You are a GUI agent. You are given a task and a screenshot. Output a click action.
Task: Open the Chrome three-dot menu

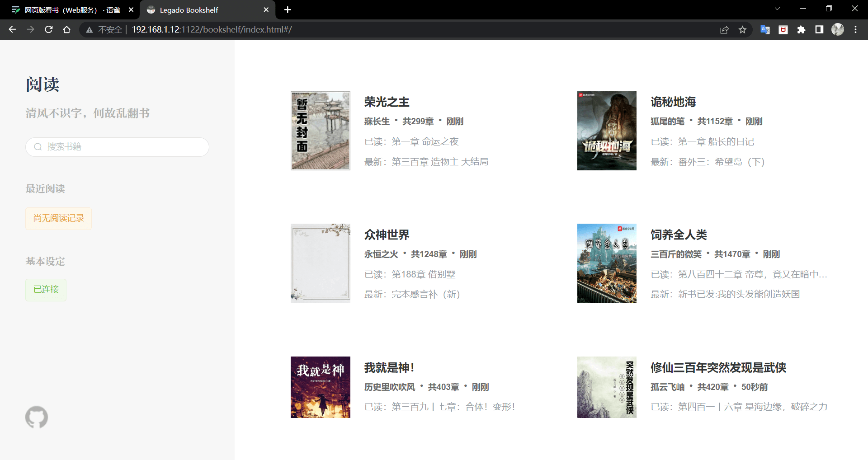855,29
